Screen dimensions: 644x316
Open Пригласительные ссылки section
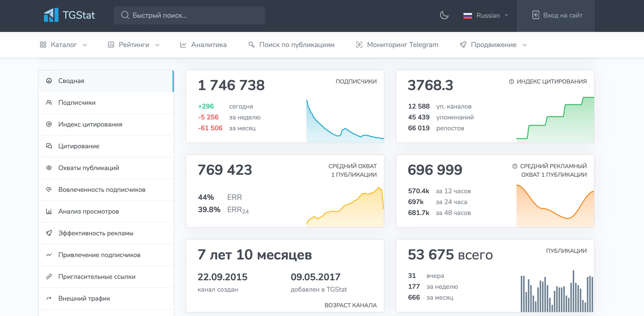[106, 277]
